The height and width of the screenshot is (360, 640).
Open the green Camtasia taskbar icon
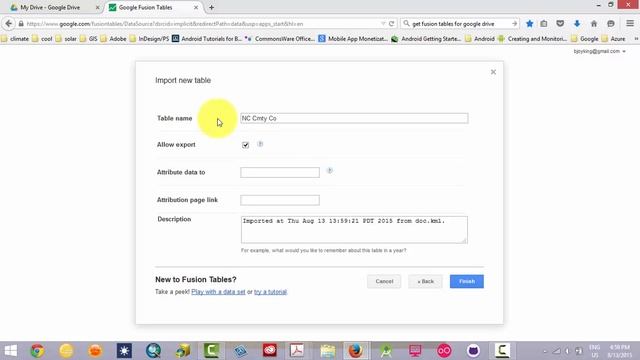point(211,351)
